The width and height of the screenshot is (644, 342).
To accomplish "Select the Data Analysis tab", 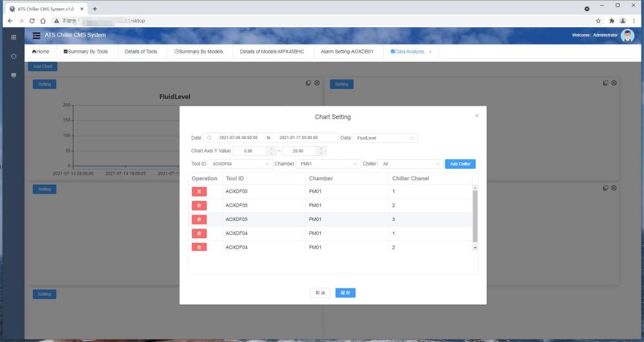I will coord(408,52).
